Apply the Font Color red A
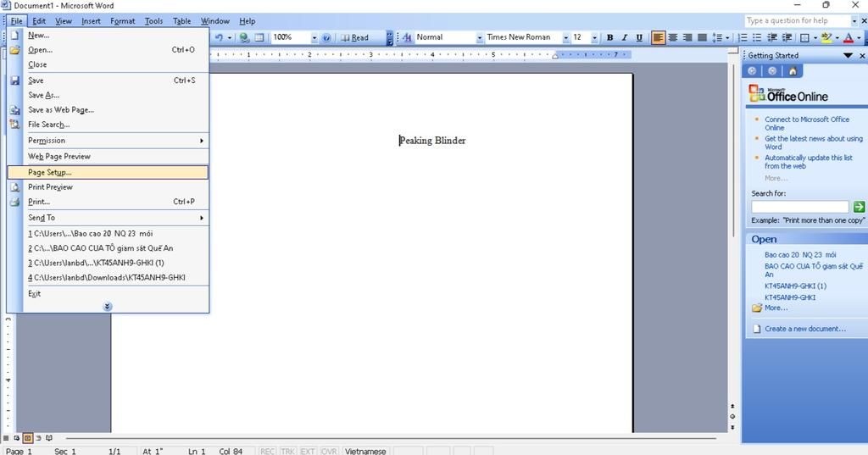The height and width of the screenshot is (455, 868). (x=848, y=37)
